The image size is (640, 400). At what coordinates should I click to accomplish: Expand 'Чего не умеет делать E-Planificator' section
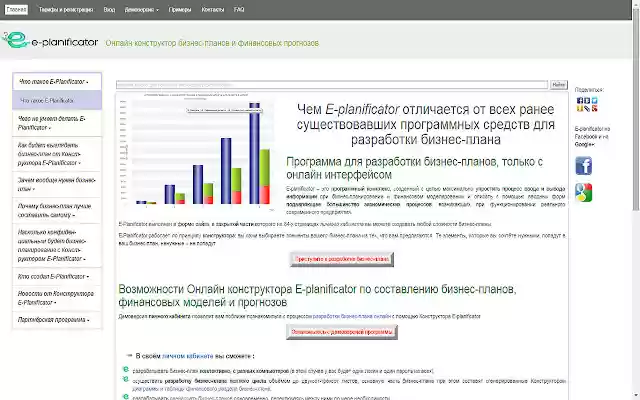57,123
